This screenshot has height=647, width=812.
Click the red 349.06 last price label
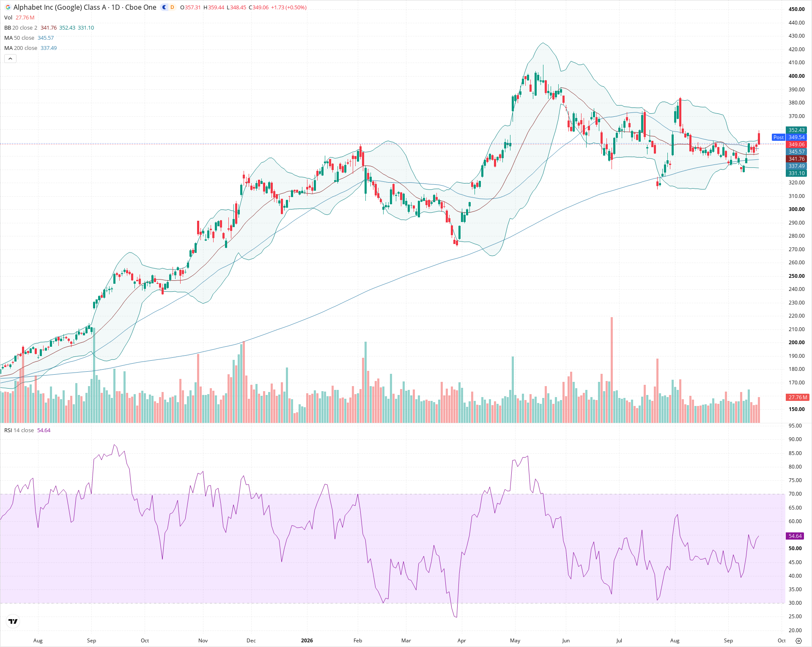coord(797,145)
